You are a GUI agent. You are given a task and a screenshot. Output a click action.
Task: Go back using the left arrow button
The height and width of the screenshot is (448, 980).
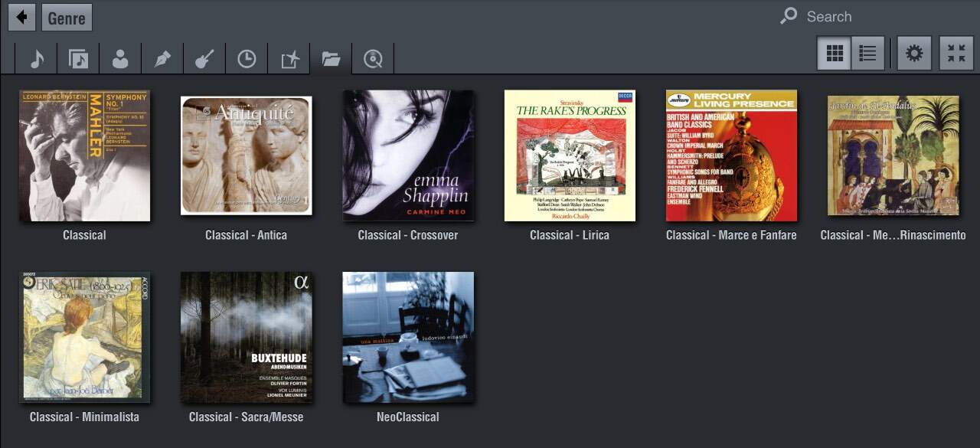pyautogui.click(x=21, y=17)
